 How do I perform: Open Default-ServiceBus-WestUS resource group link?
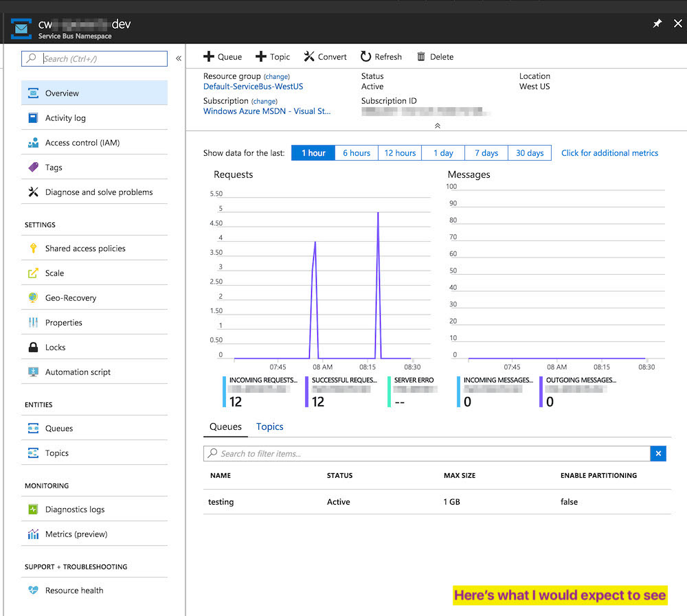pyautogui.click(x=254, y=87)
